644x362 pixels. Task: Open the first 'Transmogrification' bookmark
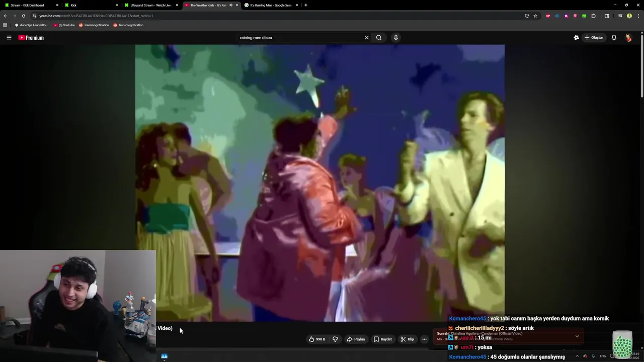pos(94,25)
